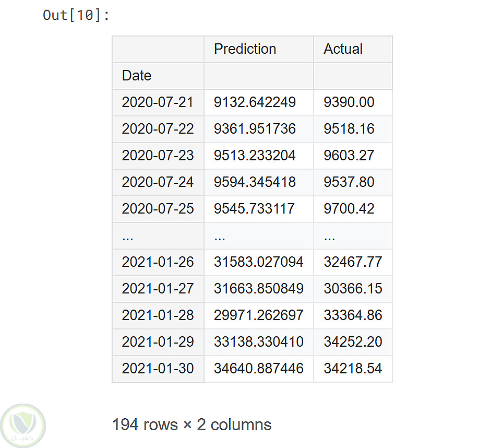Screen dimensions: 491x448
Task: Click the Prediction column header
Action: [x=245, y=49]
